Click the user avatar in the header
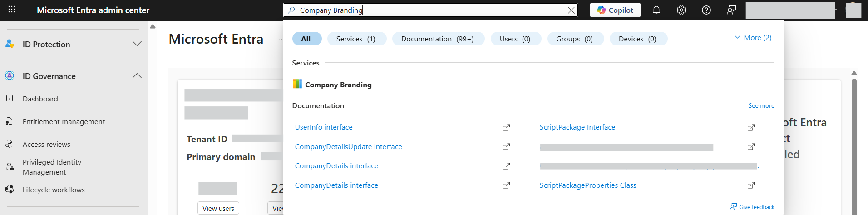 (x=853, y=10)
